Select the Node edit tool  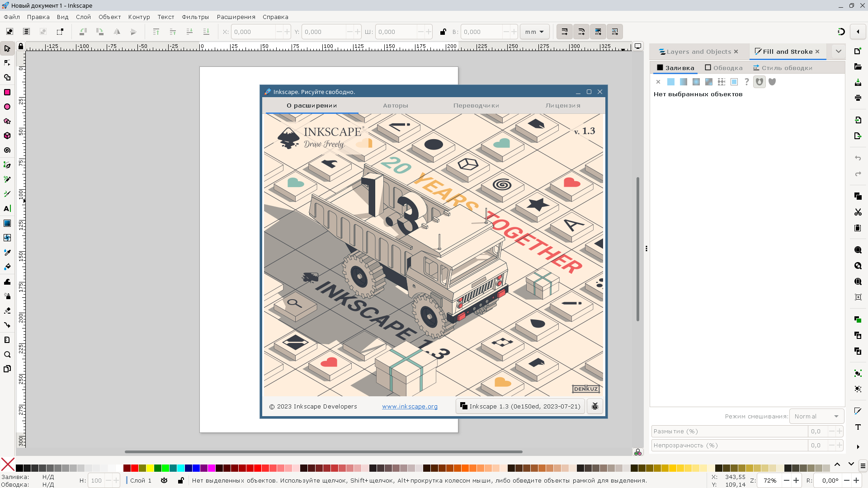click(x=7, y=63)
